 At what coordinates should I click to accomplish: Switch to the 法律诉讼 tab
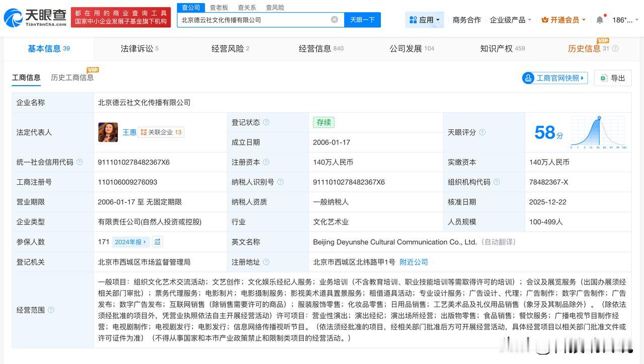click(139, 49)
